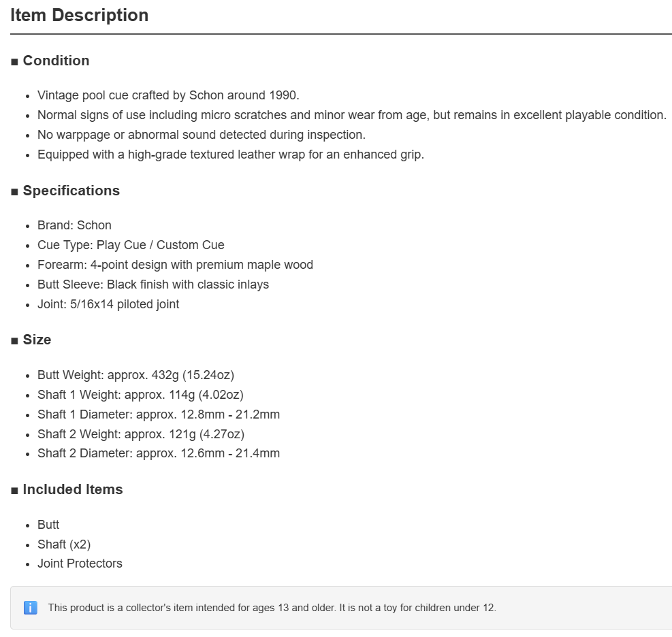Image resolution: width=672 pixels, height=637 pixels.
Task: Click the 'Shaft (x2)' list item
Action: click(64, 544)
